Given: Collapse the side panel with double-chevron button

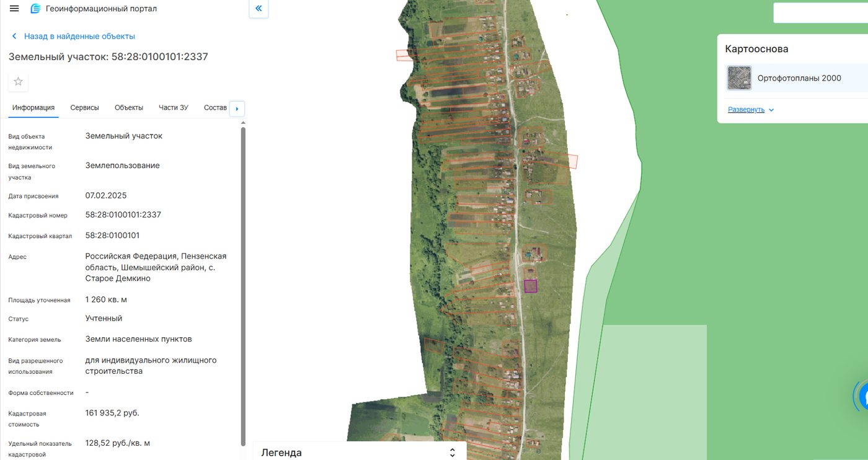Looking at the screenshot, I should [x=259, y=9].
